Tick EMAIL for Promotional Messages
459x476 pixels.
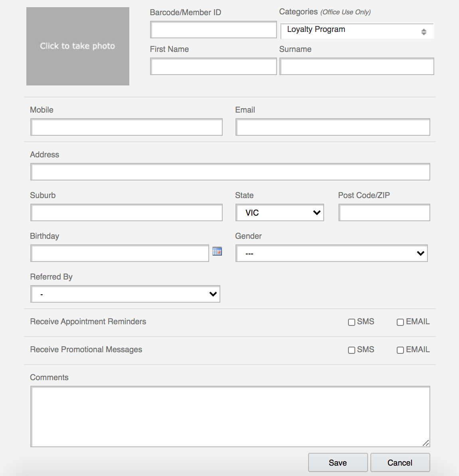pyautogui.click(x=400, y=350)
